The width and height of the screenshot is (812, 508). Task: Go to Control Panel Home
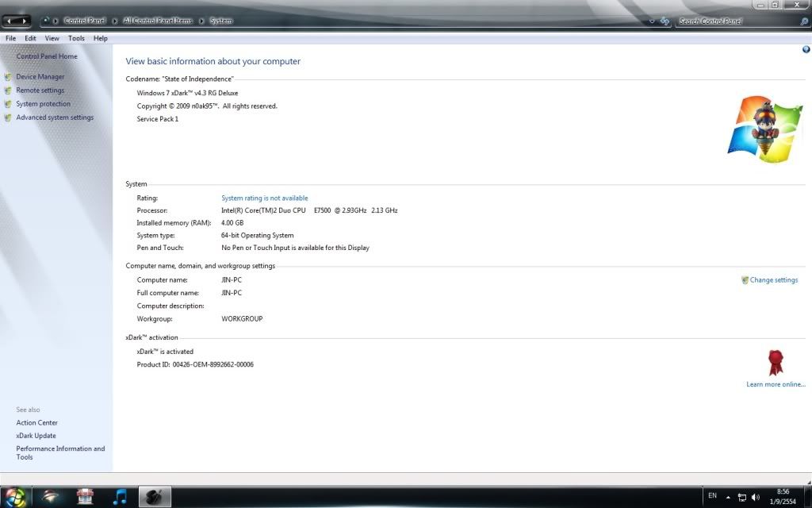(47, 56)
